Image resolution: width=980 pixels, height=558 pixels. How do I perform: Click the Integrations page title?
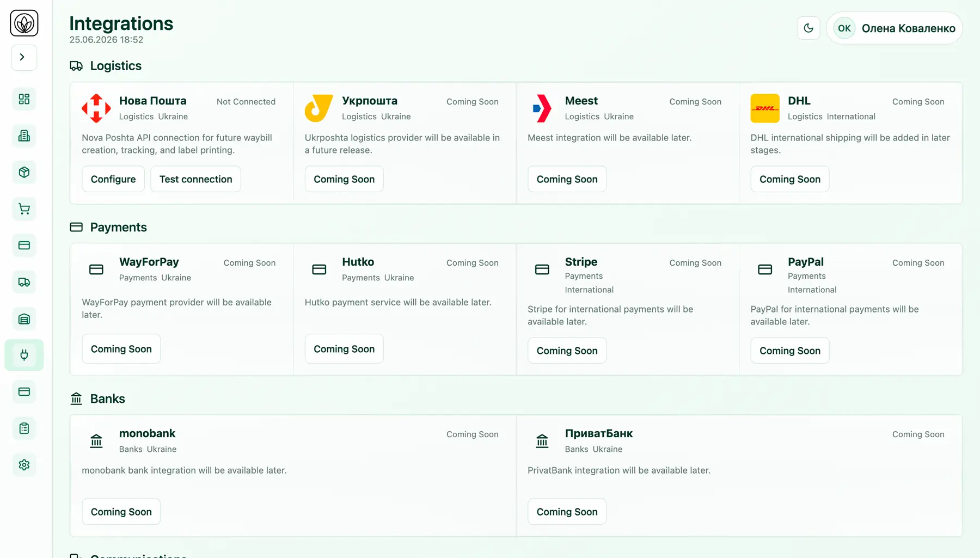121,23
